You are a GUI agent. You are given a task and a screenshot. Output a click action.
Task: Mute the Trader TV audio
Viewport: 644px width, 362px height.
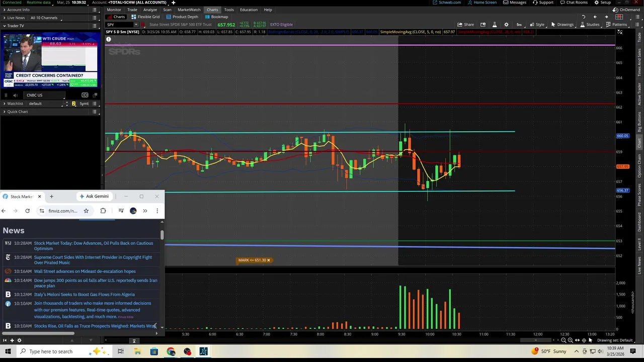point(16,95)
